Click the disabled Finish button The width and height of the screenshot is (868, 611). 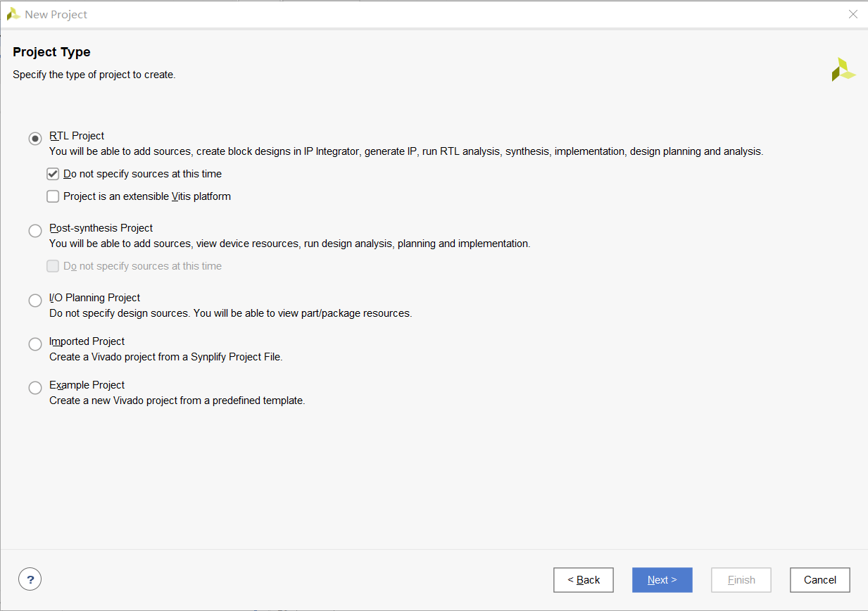741,580
